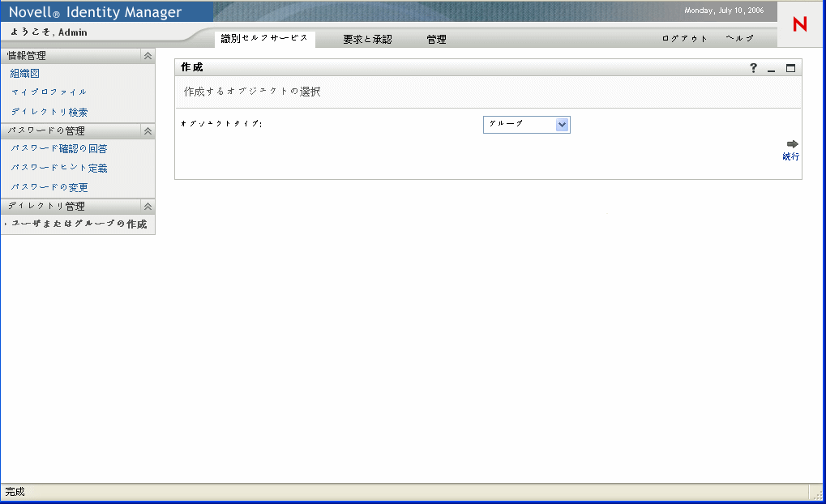This screenshot has height=504, width=826.
Task: Click the red Novell N logo
Action: tap(798, 24)
